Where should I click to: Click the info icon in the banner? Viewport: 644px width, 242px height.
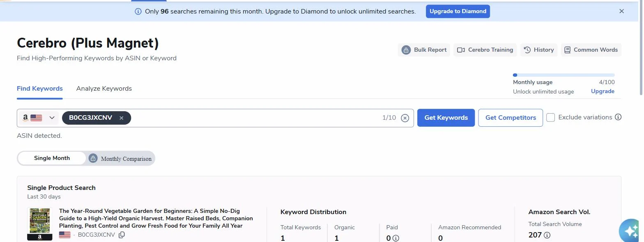[138, 11]
